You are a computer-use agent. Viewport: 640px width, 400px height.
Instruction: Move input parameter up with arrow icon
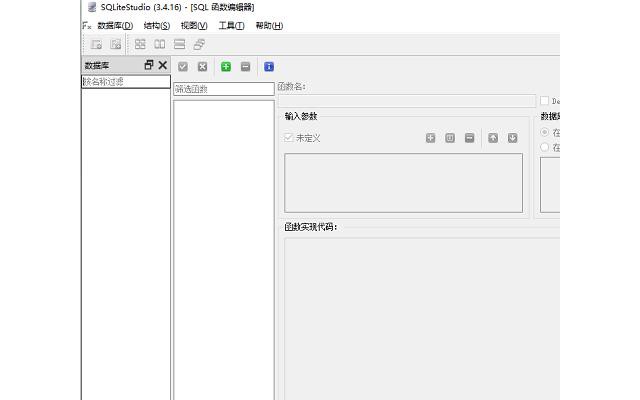click(493, 138)
